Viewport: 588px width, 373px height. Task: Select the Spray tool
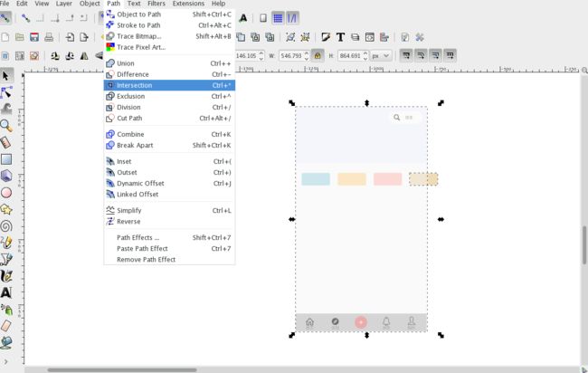pos(6,310)
